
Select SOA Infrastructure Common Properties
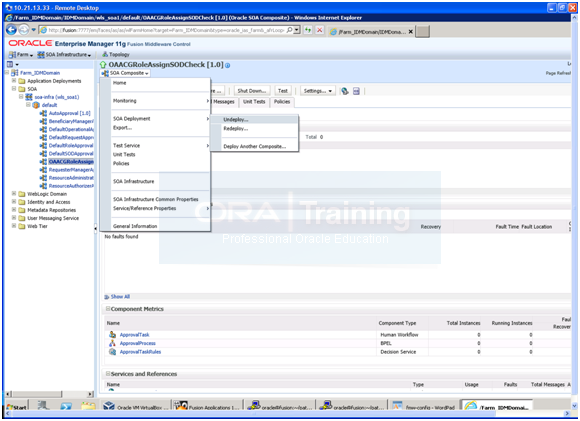156,199
